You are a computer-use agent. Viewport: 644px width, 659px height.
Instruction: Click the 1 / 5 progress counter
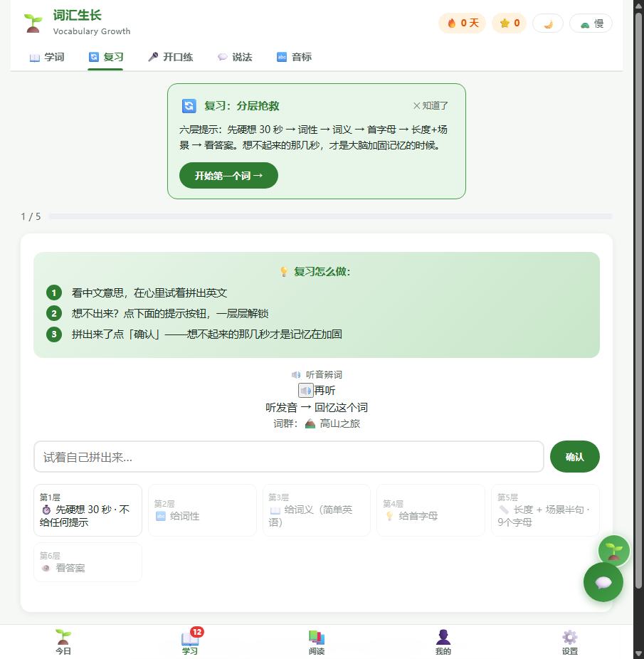pos(31,216)
